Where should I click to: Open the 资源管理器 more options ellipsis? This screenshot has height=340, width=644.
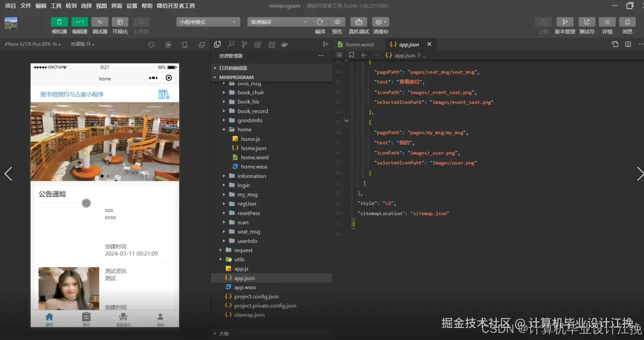(x=321, y=56)
